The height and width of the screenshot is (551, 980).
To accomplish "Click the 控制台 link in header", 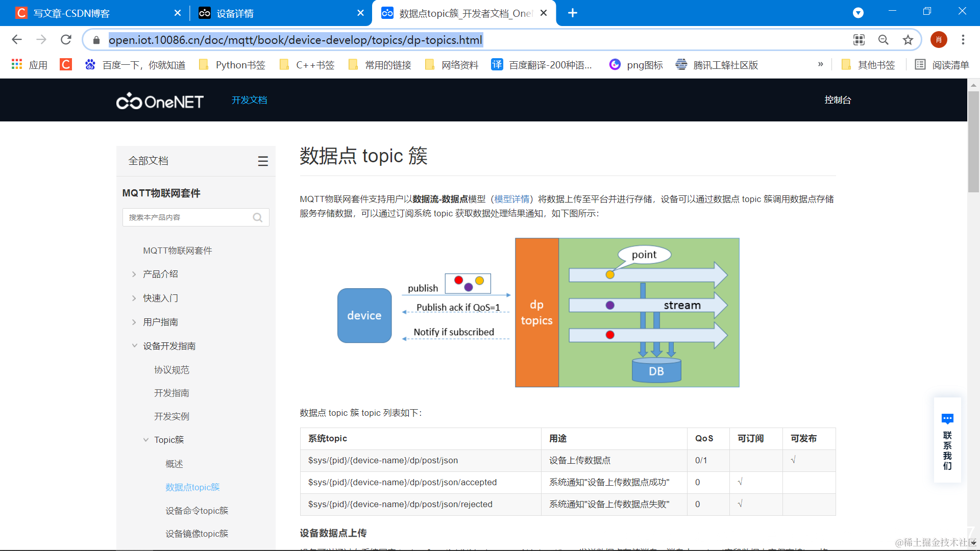I will [838, 100].
